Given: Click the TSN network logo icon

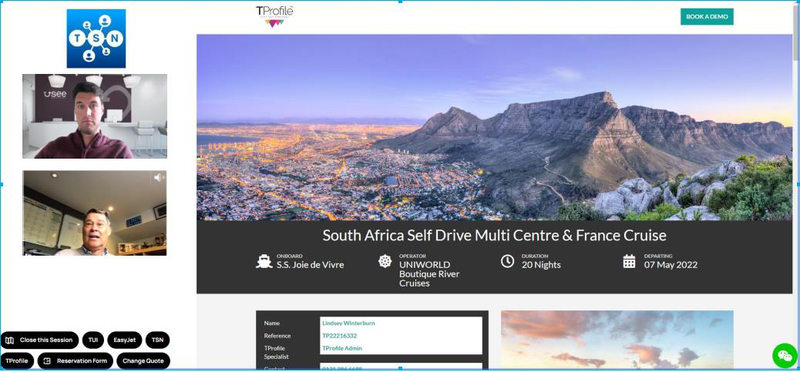Looking at the screenshot, I should click(x=96, y=38).
